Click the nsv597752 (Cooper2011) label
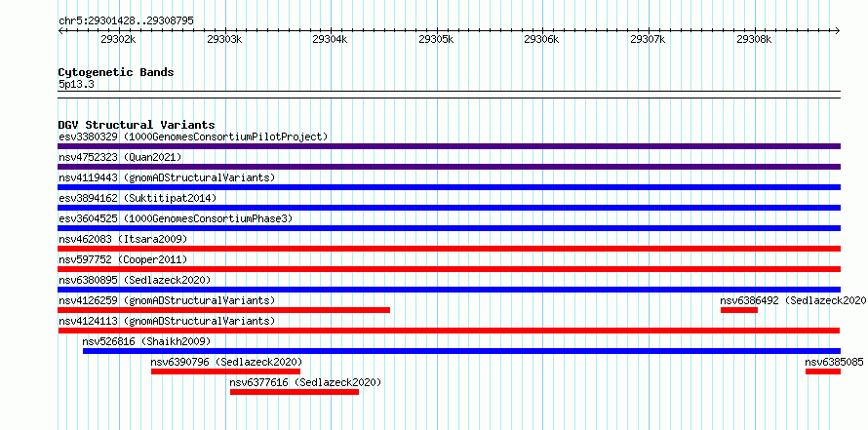Image resolution: width=868 pixels, height=430 pixels. (123, 259)
